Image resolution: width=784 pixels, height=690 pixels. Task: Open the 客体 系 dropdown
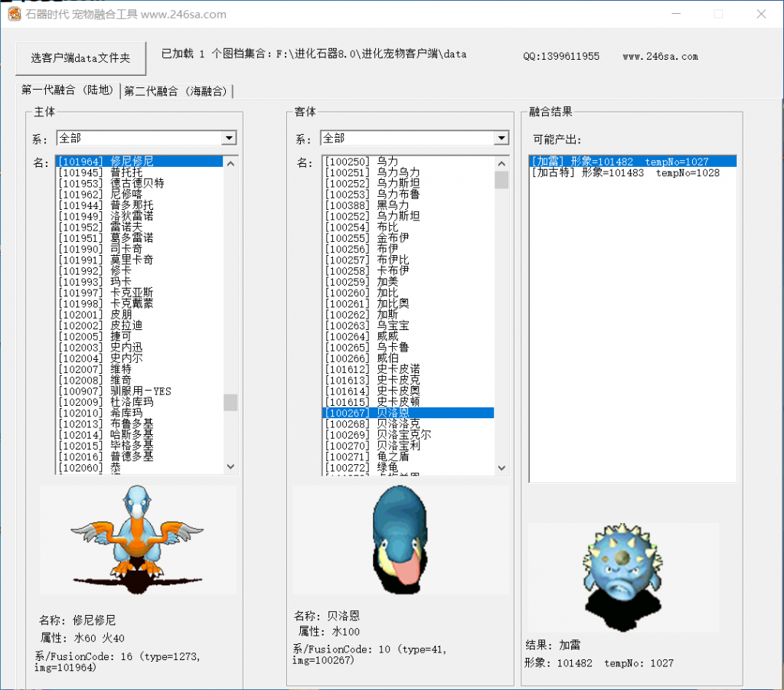pos(501,138)
